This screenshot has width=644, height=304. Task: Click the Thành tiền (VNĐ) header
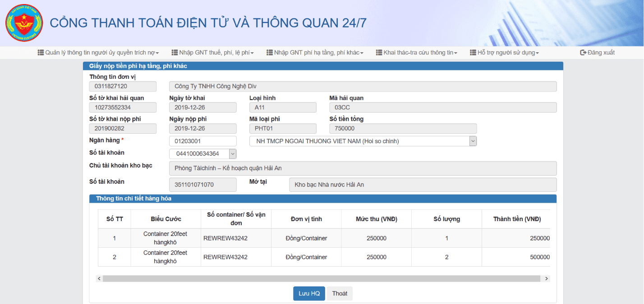pyautogui.click(x=516, y=219)
